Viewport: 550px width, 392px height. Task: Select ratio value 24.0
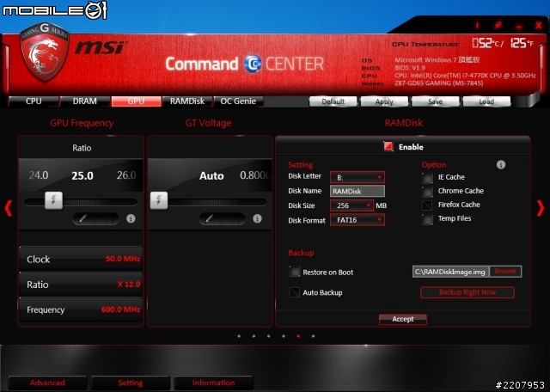pos(39,175)
